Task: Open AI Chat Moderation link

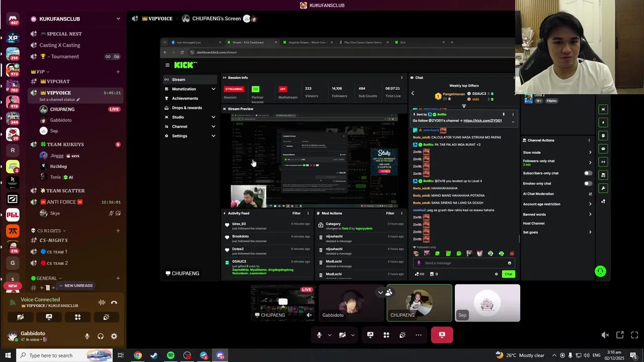Action: pos(557,194)
